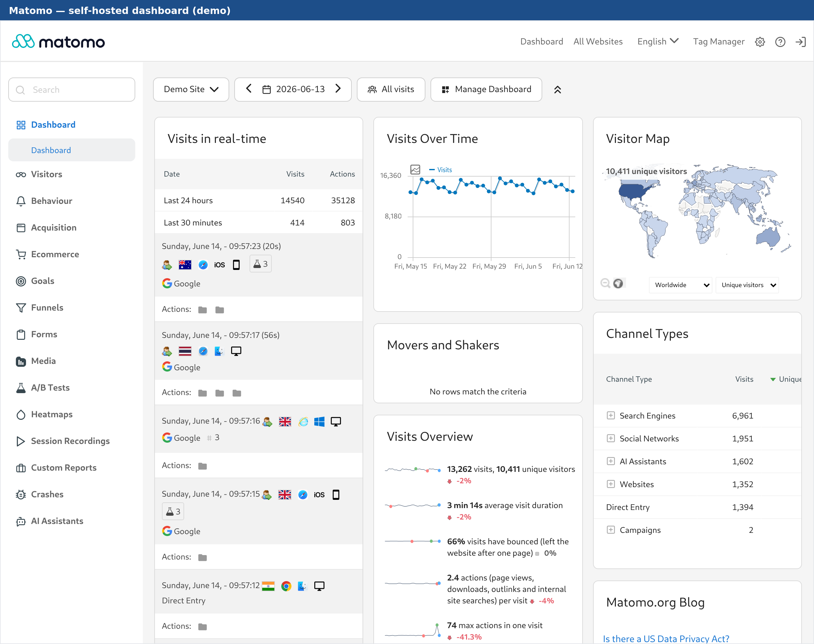814x644 pixels.
Task: Go to next date with right arrow
Action: [x=338, y=89]
